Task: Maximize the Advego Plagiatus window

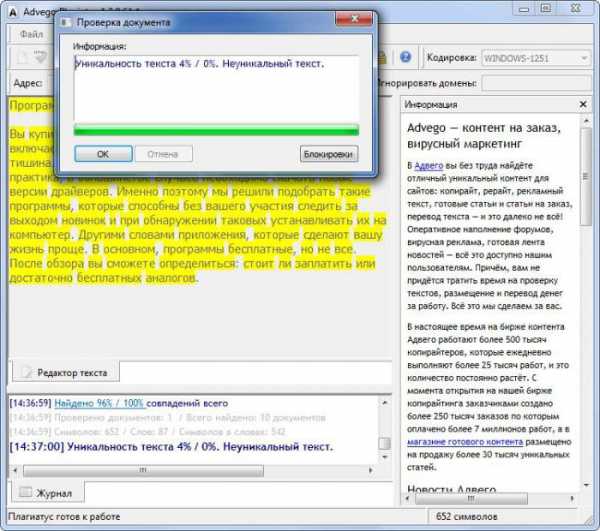Action: point(546,8)
